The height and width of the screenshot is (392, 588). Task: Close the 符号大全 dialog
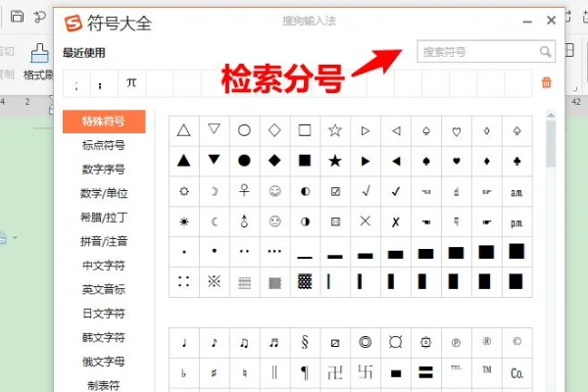[x=551, y=21]
